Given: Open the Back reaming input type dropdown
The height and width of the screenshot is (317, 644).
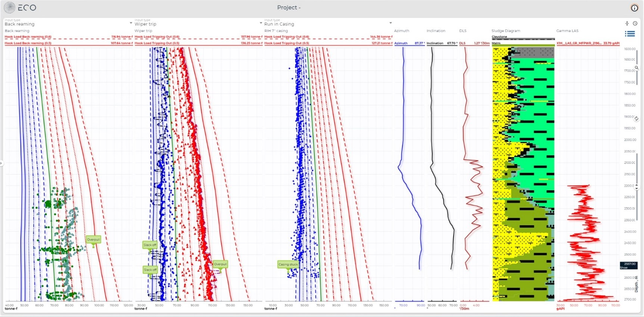Looking at the screenshot, I should [131, 23].
